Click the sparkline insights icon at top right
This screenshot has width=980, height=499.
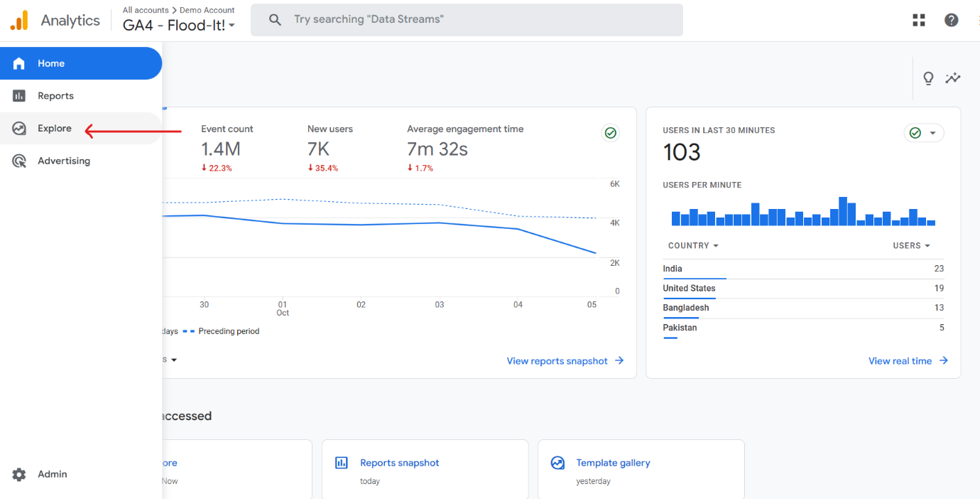coord(953,78)
